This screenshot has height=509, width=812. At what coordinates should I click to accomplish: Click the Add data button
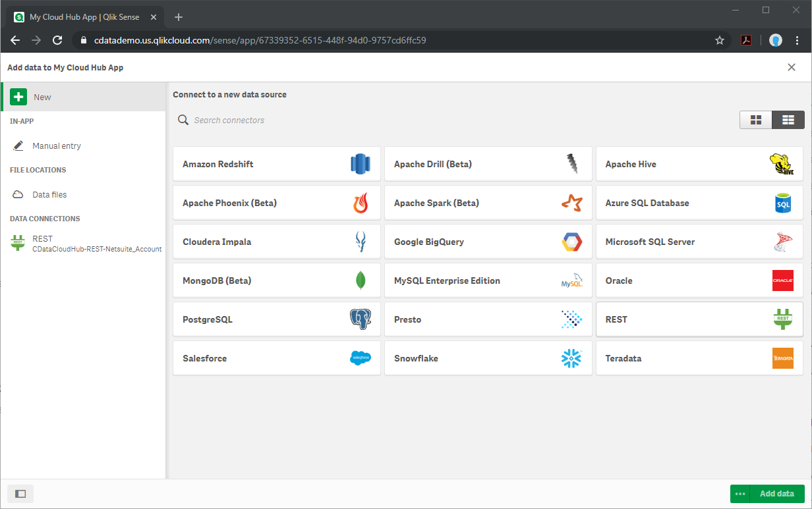776,494
